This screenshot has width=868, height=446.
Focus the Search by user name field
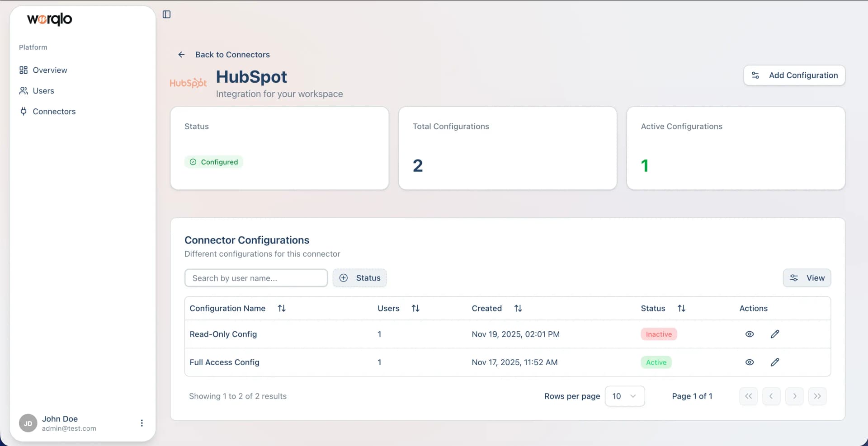click(x=256, y=278)
